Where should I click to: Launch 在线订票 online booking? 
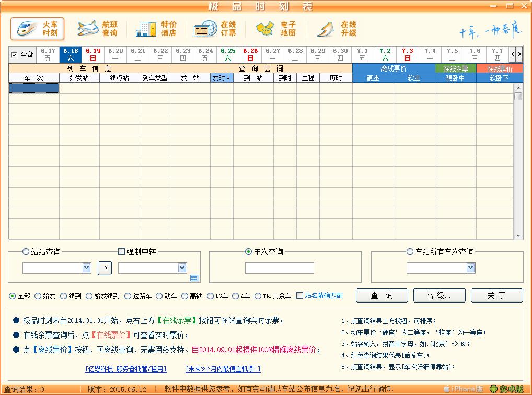click(215, 29)
